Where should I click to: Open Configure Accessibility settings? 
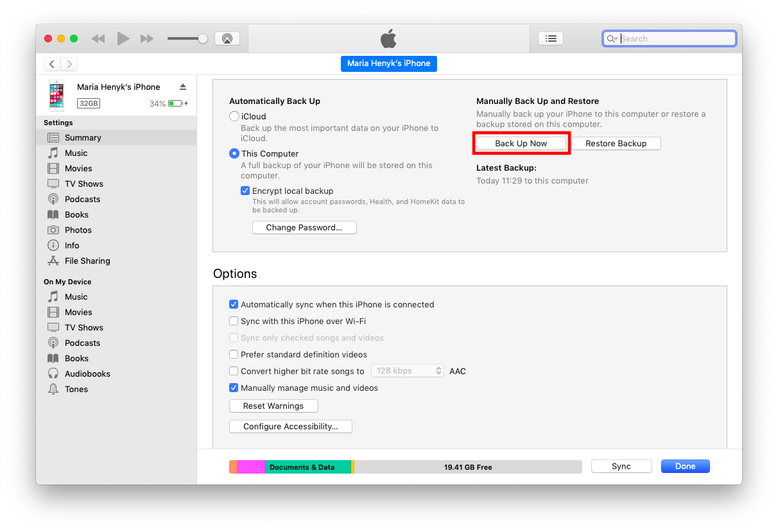pos(291,426)
